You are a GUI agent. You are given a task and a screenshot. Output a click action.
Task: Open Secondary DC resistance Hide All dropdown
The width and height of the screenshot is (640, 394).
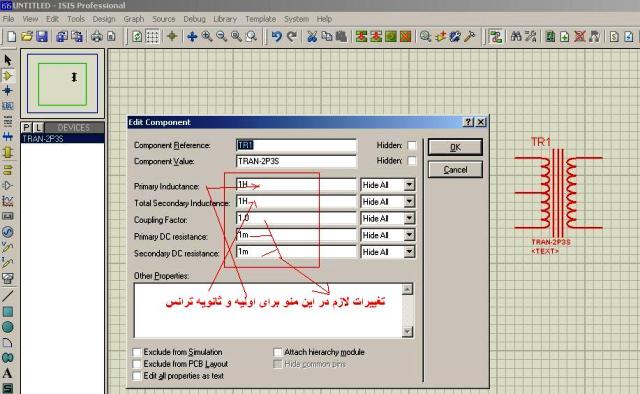409,252
